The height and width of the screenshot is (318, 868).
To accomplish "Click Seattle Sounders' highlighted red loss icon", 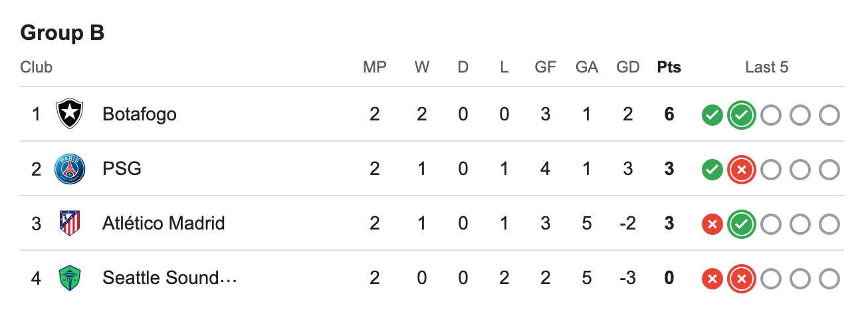I will (x=741, y=279).
